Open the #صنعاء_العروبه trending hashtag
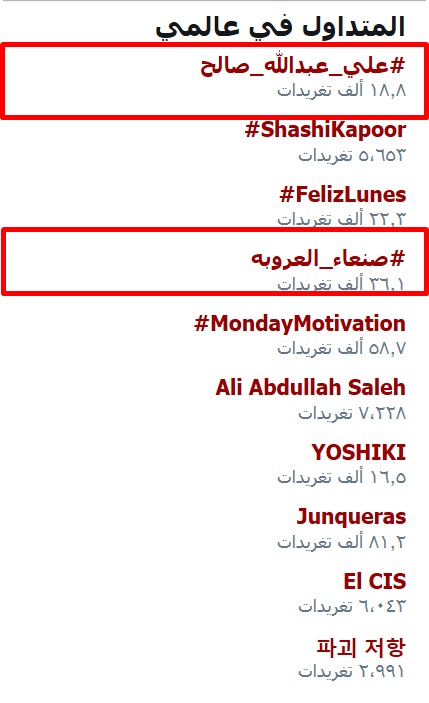 click(x=328, y=259)
